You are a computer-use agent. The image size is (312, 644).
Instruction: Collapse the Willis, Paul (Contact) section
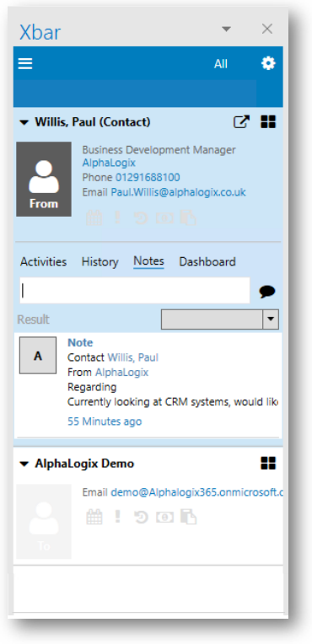24,122
